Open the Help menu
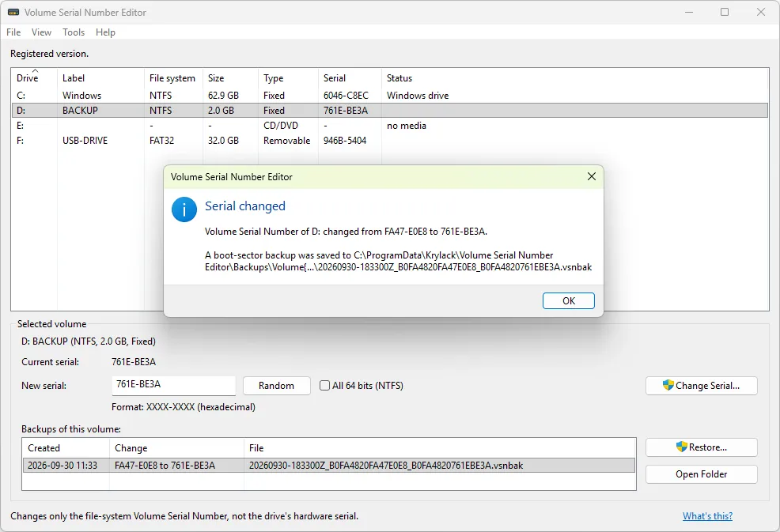Screen dimensions: 780x532 [x=105, y=32]
